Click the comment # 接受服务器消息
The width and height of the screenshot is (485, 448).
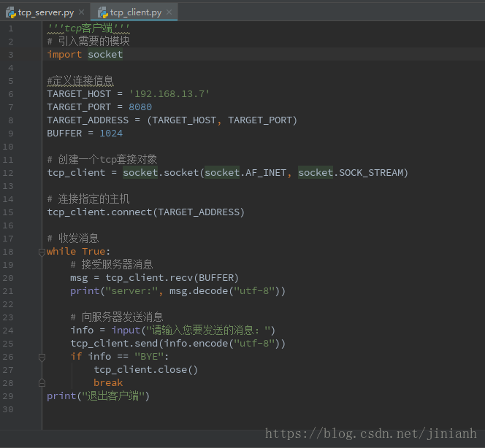[112, 265]
